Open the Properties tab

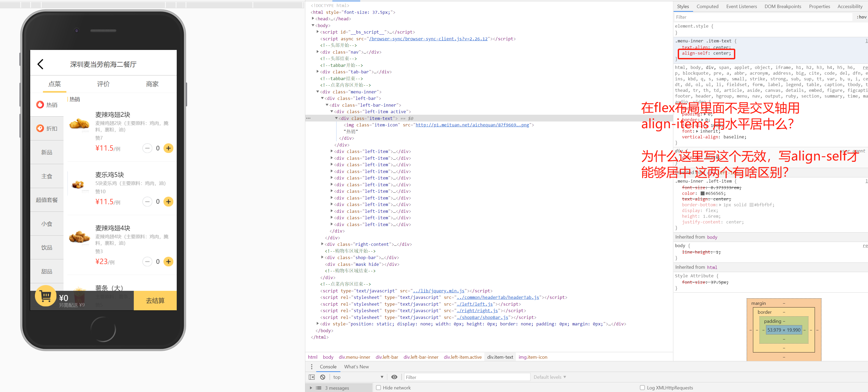coord(820,7)
